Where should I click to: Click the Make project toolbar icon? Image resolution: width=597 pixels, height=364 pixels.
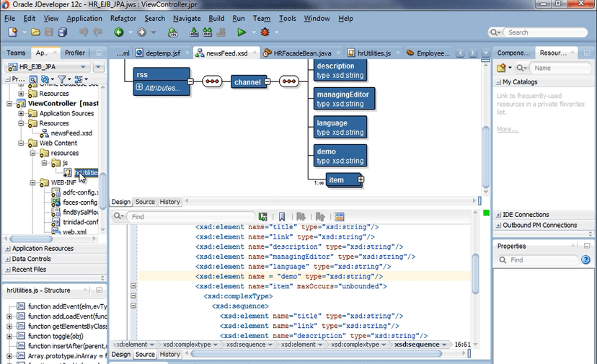coord(194,32)
